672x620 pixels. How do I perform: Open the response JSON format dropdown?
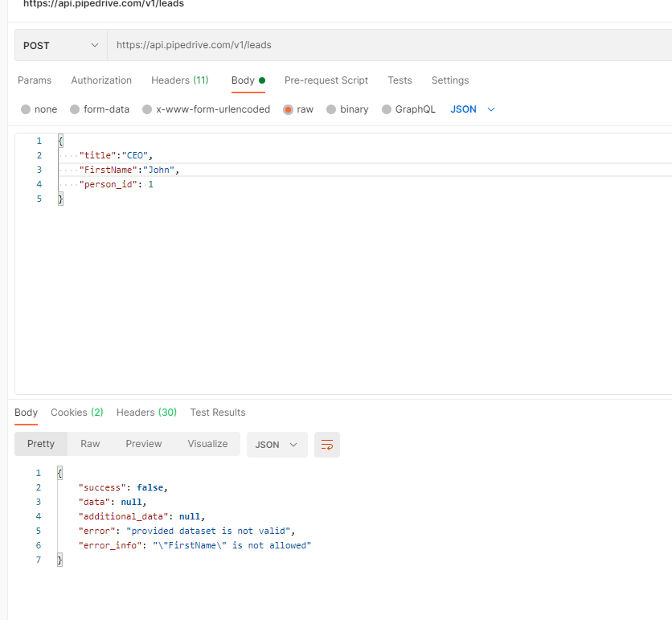tap(277, 445)
